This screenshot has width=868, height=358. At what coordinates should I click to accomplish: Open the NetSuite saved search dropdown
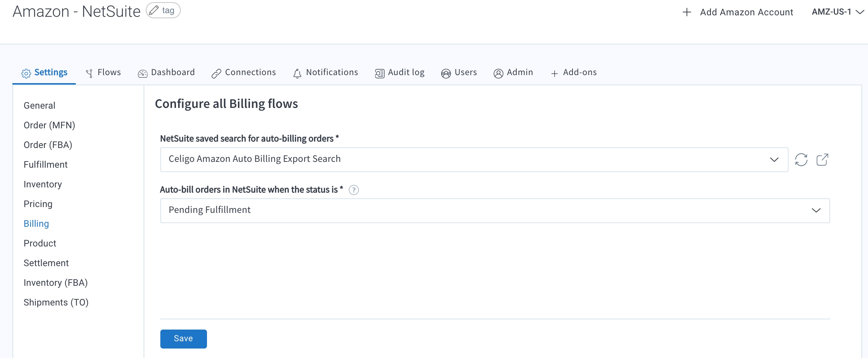point(474,160)
